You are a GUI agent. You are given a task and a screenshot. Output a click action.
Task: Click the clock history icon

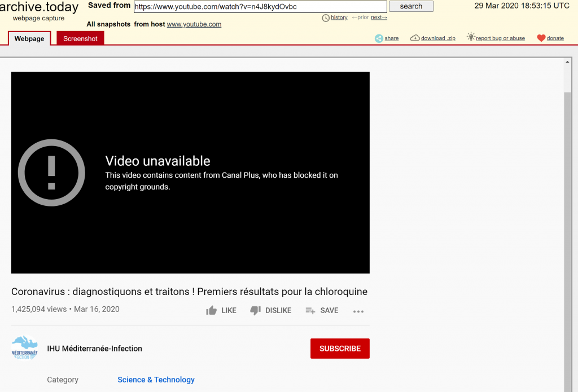(x=326, y=17)
